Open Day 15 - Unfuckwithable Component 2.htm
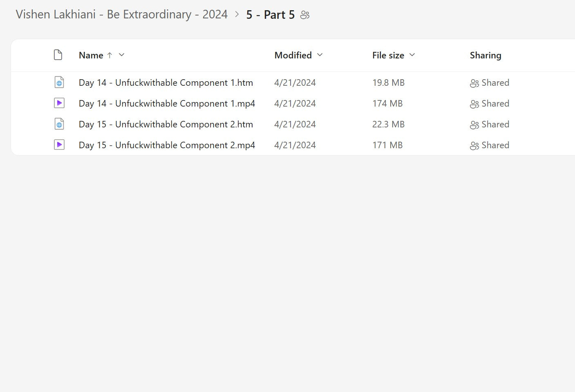The height and width of the screenshot is (392, 575). click(166, 125)
